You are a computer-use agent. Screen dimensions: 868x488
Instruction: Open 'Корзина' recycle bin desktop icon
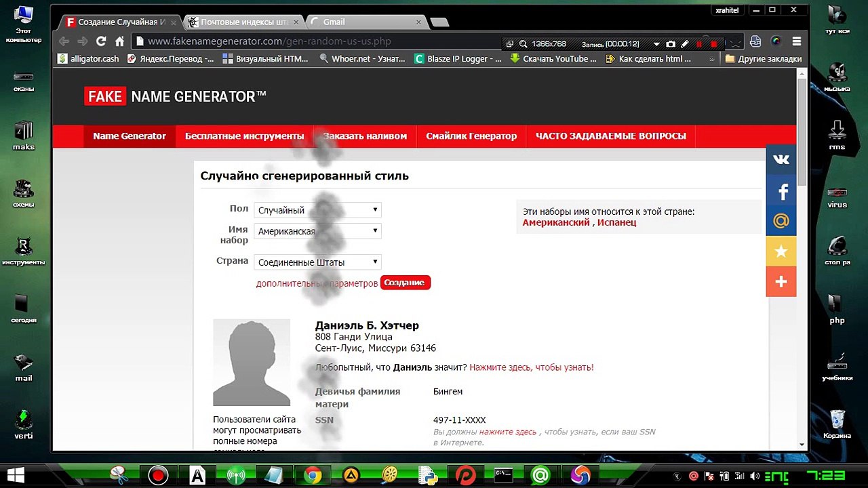pyautogui.click(x=837, y=424)
